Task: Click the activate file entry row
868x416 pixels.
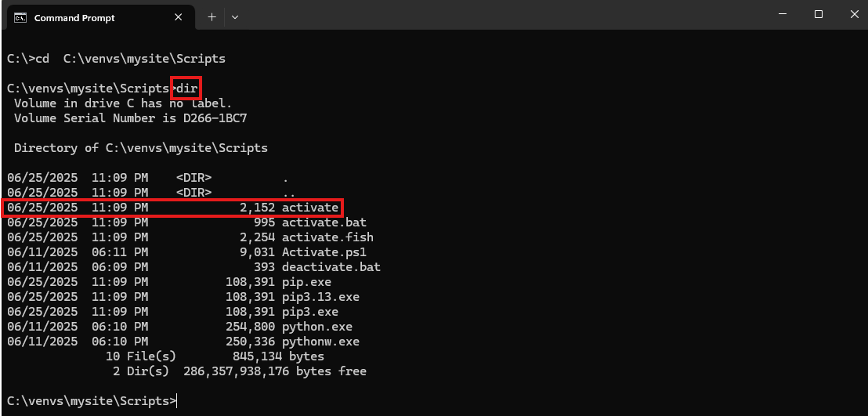Action: (172, 208)
